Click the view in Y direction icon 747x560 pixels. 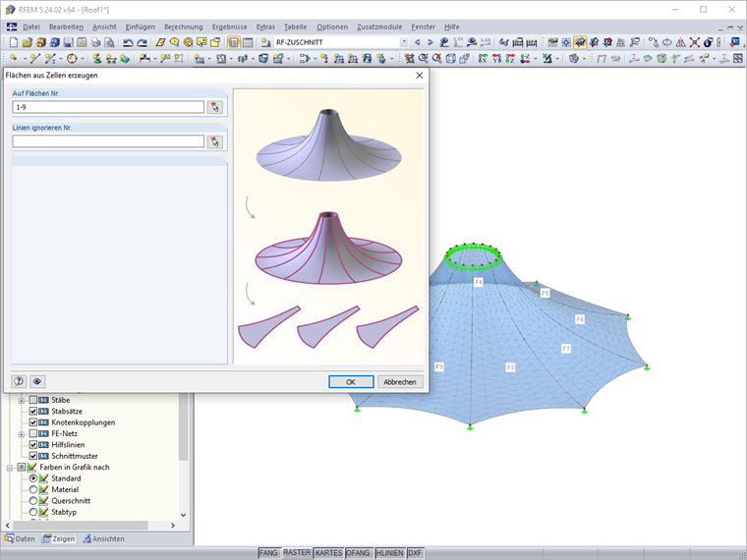[x=496, y=59]
